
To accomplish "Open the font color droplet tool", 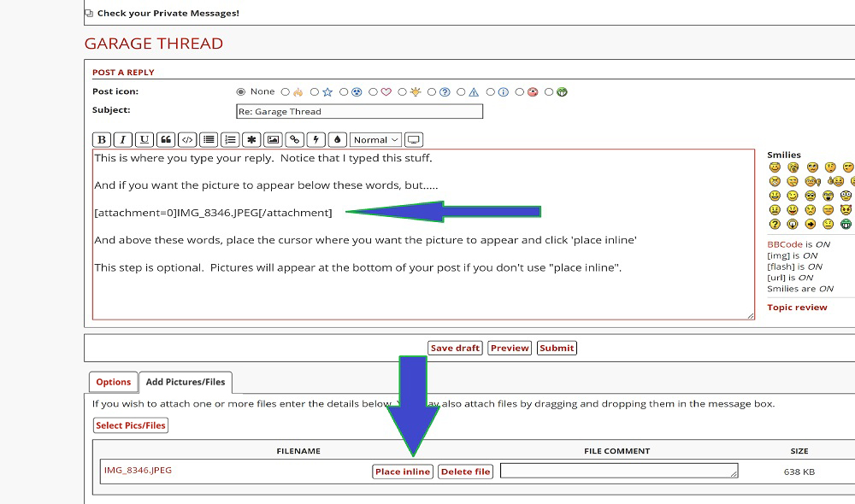I will point(337,140).
